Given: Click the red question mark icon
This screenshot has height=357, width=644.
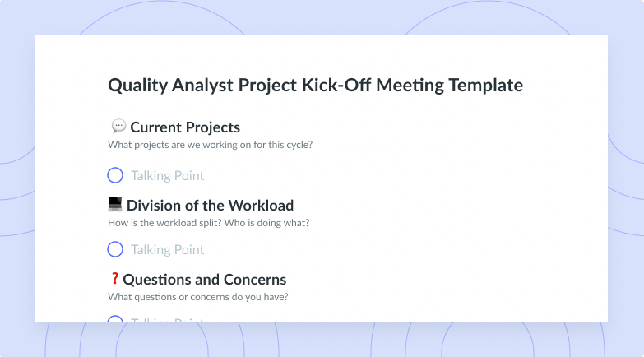Looking at the screenshot, I should (114, 279).
